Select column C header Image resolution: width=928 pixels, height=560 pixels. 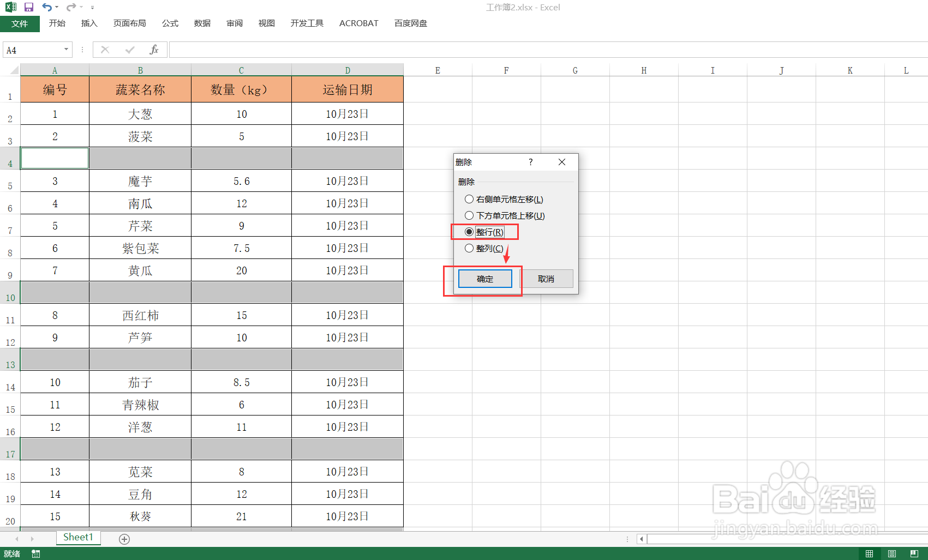pyautogui.click(x=241, y=70)
